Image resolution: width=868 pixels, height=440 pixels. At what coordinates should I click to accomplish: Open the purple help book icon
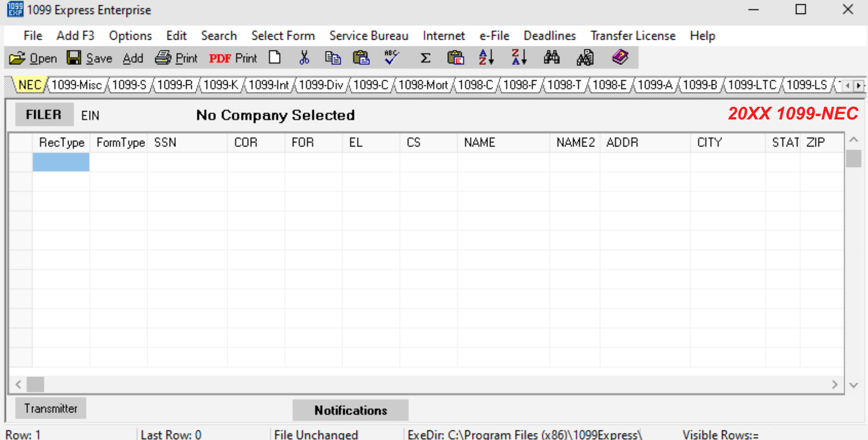620,57
